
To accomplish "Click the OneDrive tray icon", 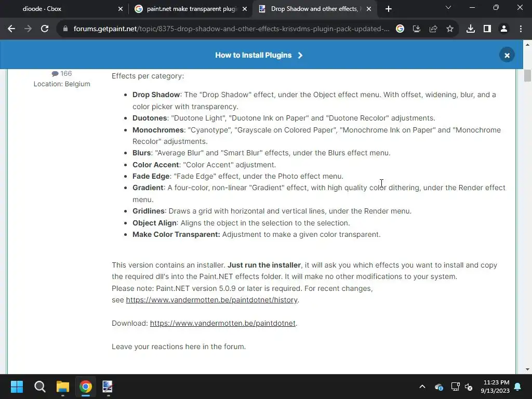I will (x=438, y=387).
